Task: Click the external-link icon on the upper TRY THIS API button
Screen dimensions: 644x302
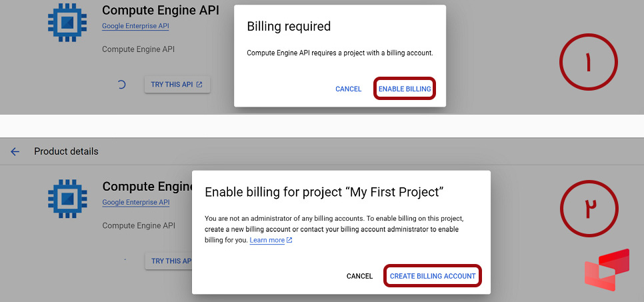Action: 199,85
